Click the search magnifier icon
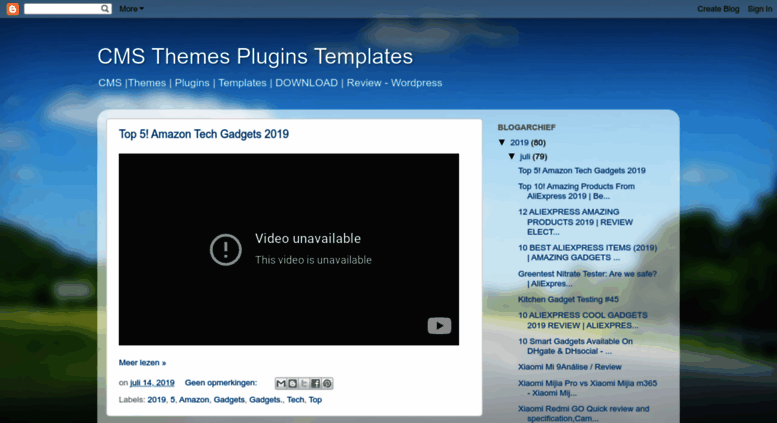The height and width of the screenshot is (423, 777). click(x=105, y=8)
